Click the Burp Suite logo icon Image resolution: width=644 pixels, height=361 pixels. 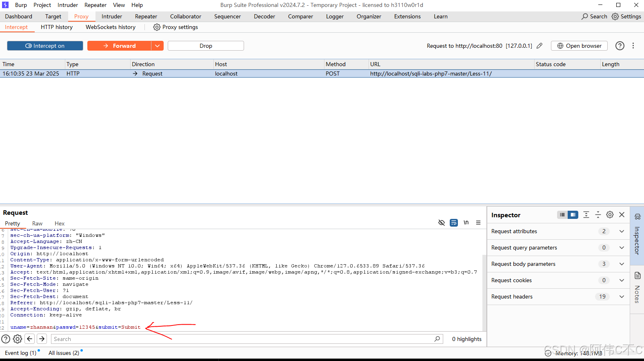(5, 5)
